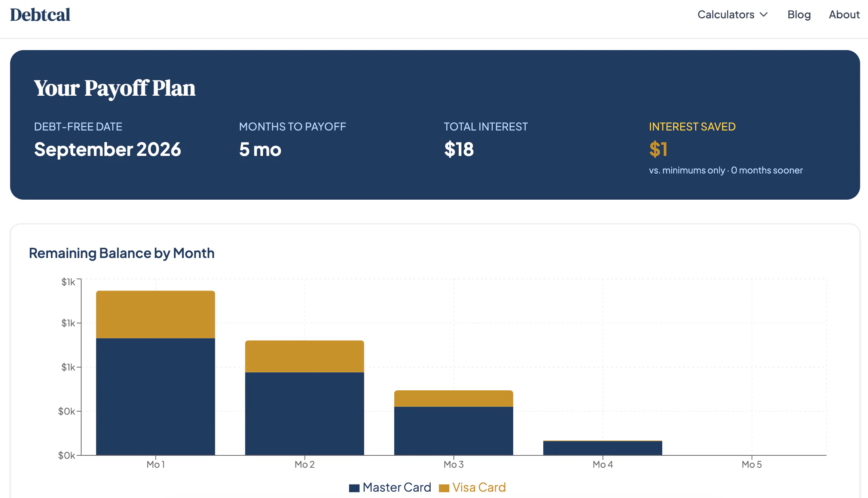Select the Mo 3 Master Card bar segment
The height and width of the screenshot is (498, 868).
[x=453, y=431]
